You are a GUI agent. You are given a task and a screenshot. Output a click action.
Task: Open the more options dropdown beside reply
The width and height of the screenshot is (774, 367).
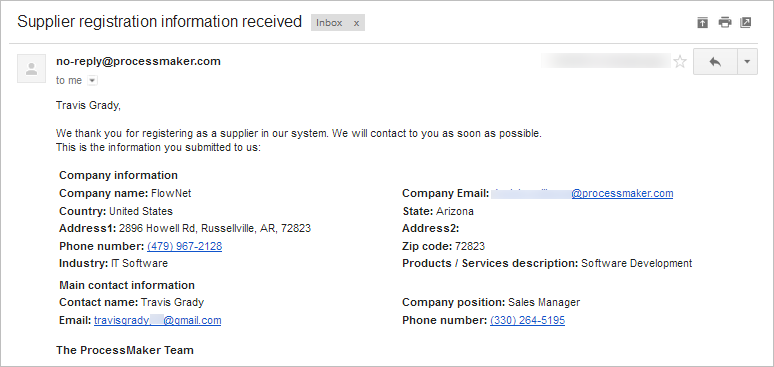[x=747, y=62]
